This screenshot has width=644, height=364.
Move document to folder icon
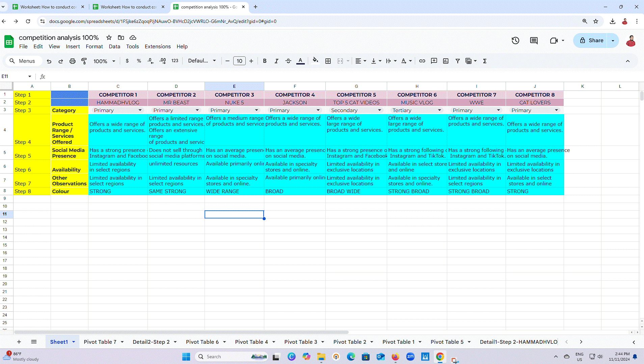coord(121,37)
